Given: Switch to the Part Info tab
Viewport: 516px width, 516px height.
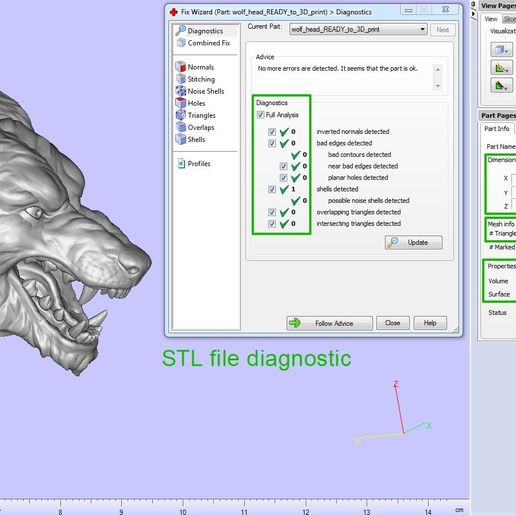Looking at the screenshot, I should click(497, 129).
